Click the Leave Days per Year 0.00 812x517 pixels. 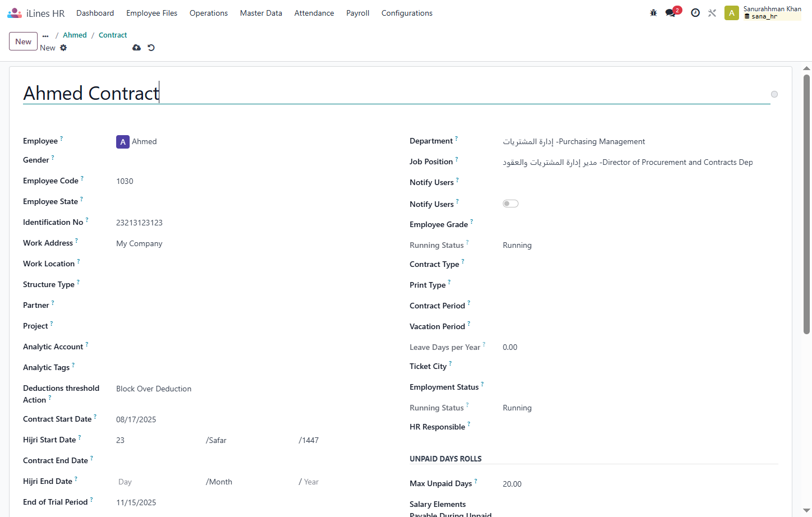pyautogui.click(x=510, y=347)
